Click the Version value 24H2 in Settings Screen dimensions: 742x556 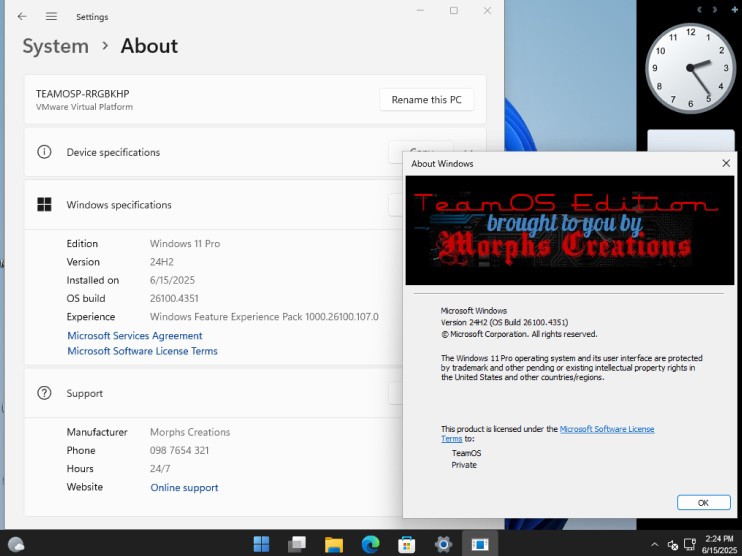click(x=162, y=262)
